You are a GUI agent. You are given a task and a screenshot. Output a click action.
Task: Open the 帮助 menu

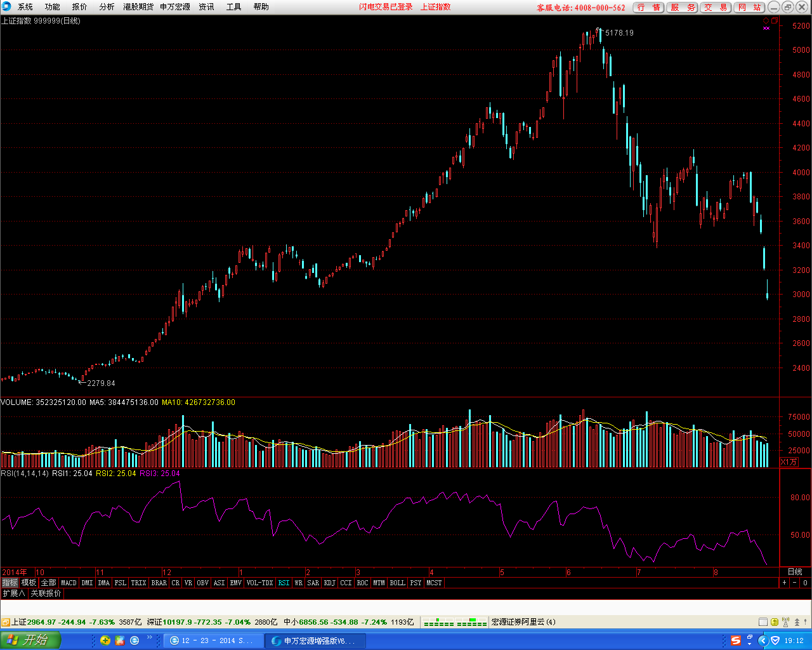[x=261, y=7]
